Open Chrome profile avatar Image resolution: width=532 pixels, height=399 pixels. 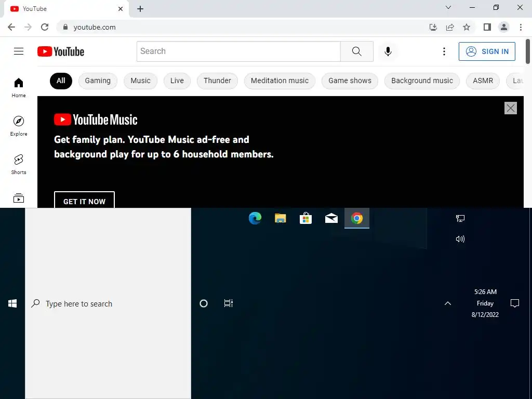(504, 27)
